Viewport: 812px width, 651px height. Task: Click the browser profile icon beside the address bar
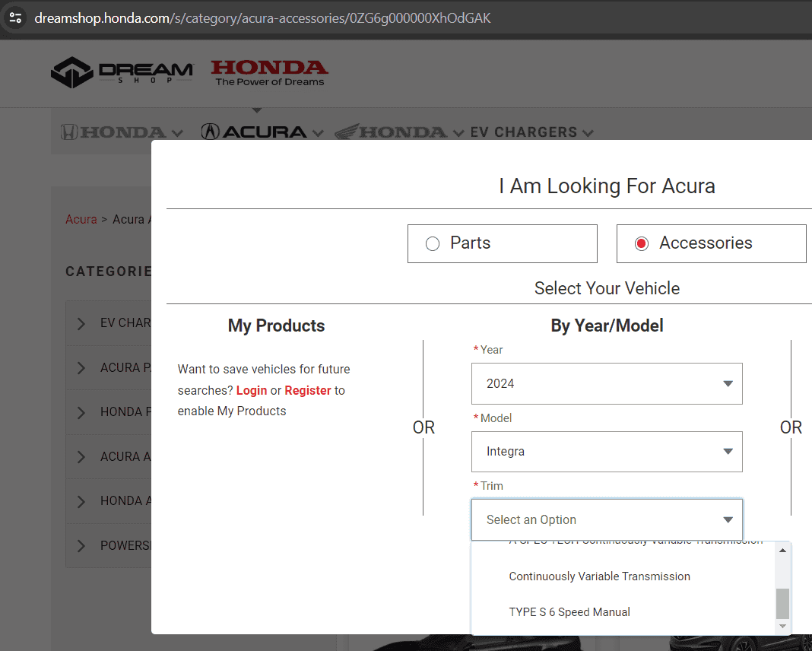click(15, 17)
